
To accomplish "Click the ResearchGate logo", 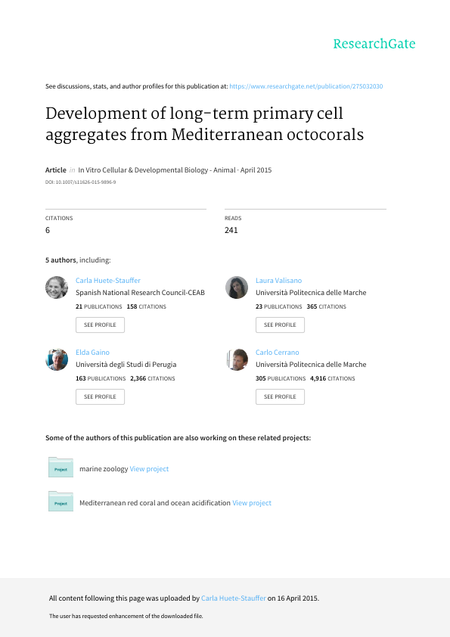I will point(374,44).
